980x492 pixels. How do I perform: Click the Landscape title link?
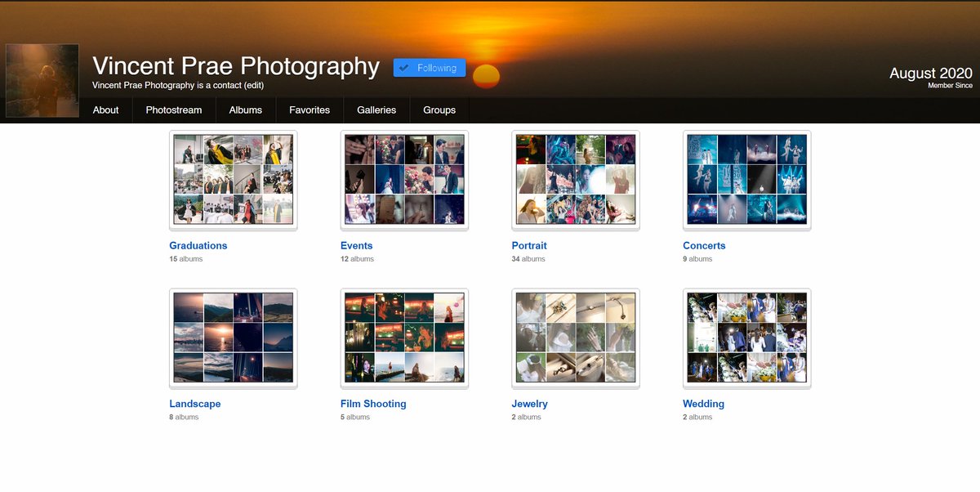pyautogui.click(x=195, y=404)
